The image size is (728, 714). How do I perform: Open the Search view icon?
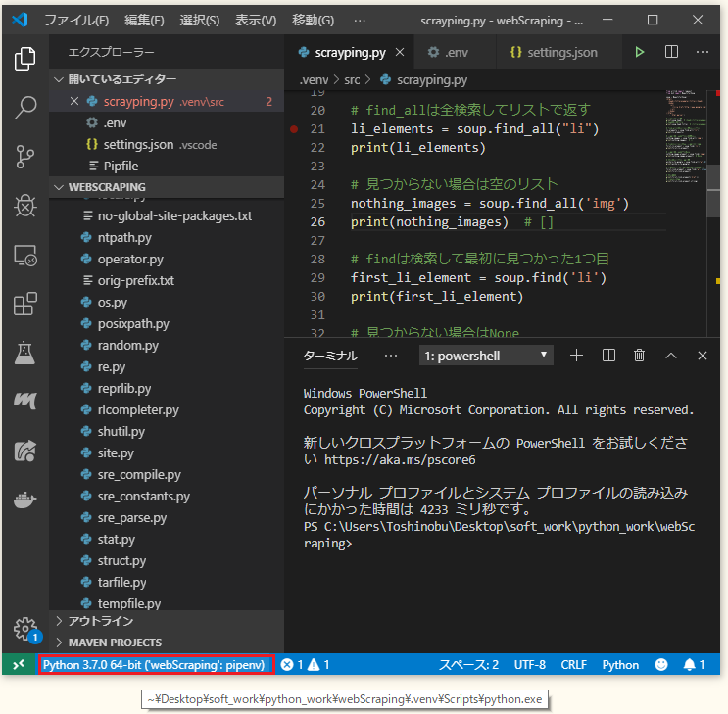pyautogui.click(x=25, y=107)
